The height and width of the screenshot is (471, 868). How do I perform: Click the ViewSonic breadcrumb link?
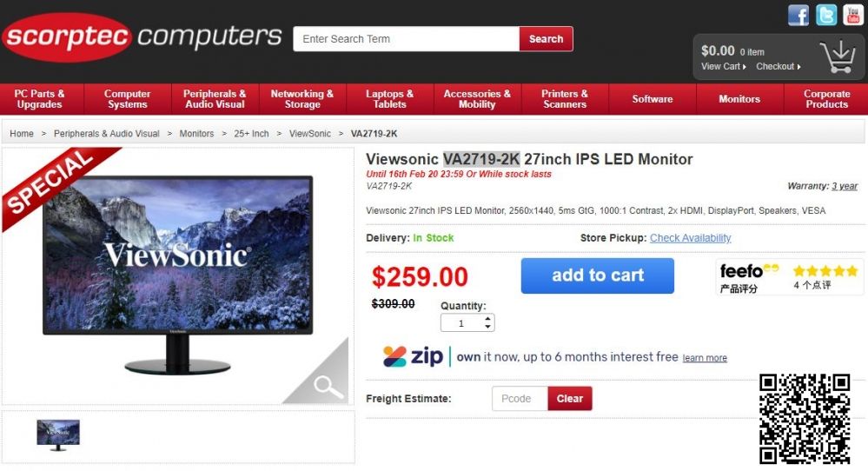click(x=310, y=133)
